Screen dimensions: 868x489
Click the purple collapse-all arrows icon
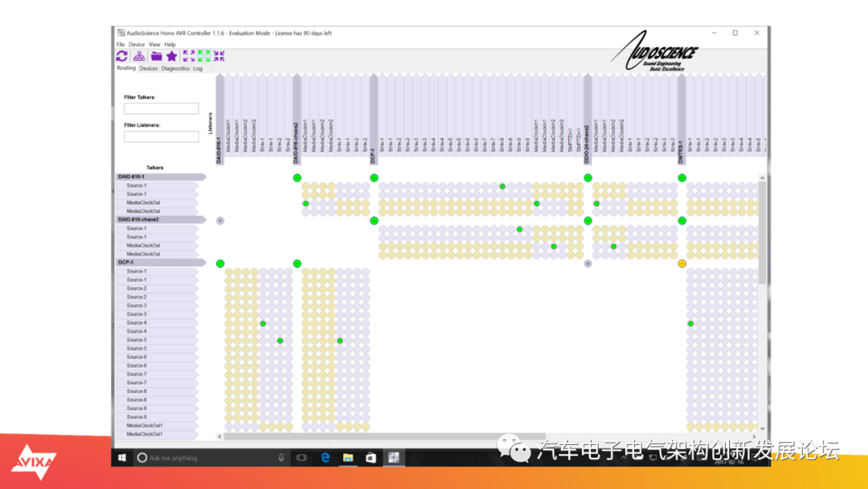219,56
